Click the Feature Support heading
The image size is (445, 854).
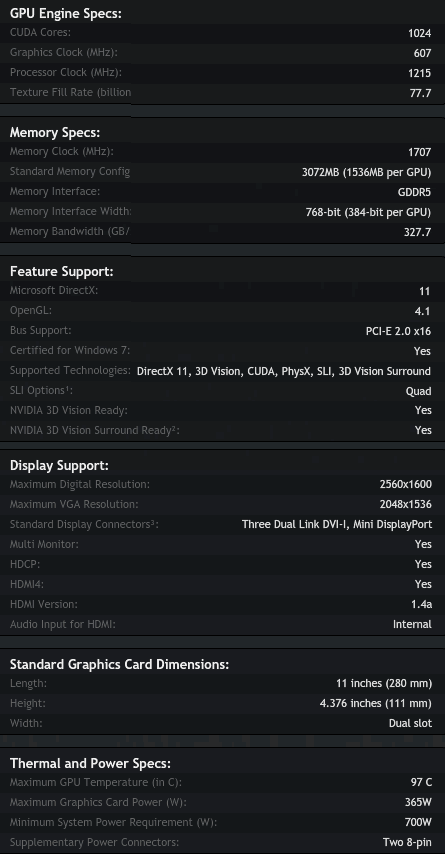point(62,271)
